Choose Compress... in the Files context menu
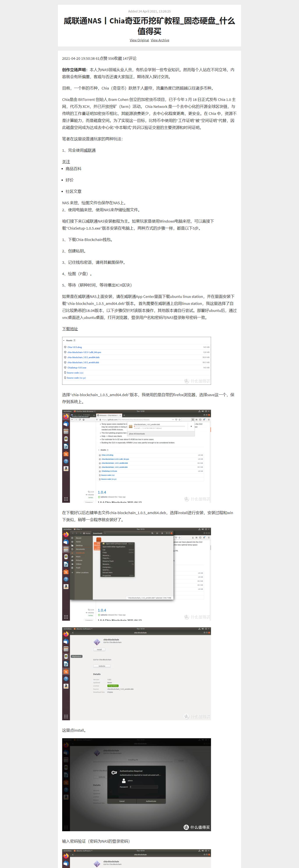Image resolution: width=299 pixels, height=868 pixels. click(118, 567)
